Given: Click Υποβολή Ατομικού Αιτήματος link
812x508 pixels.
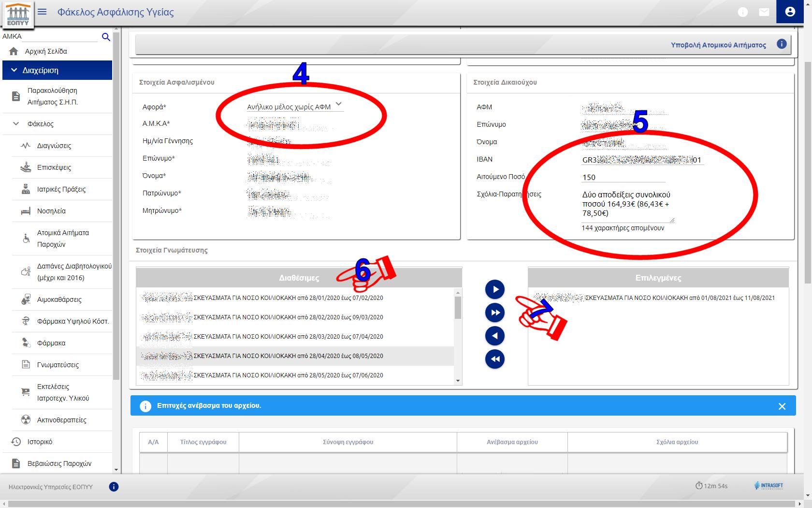Looking at the screenshot, I should tap(718, 45).
